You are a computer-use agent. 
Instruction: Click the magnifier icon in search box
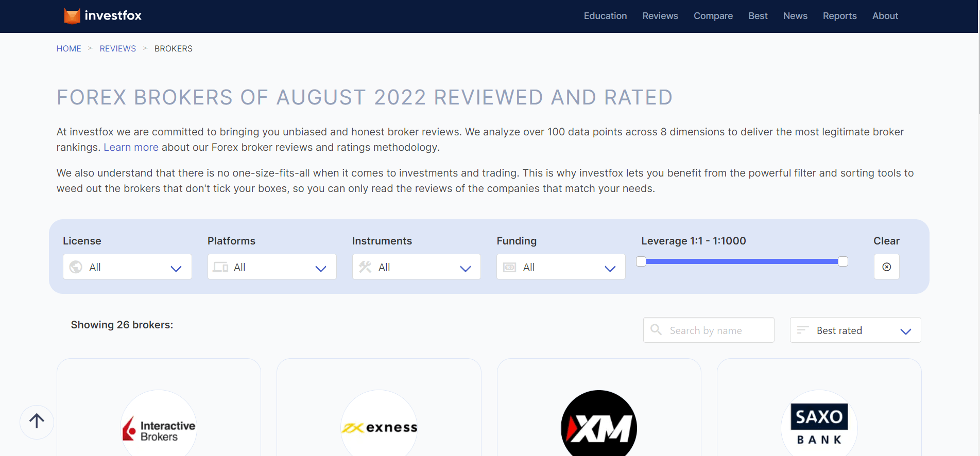click(656, 330)
